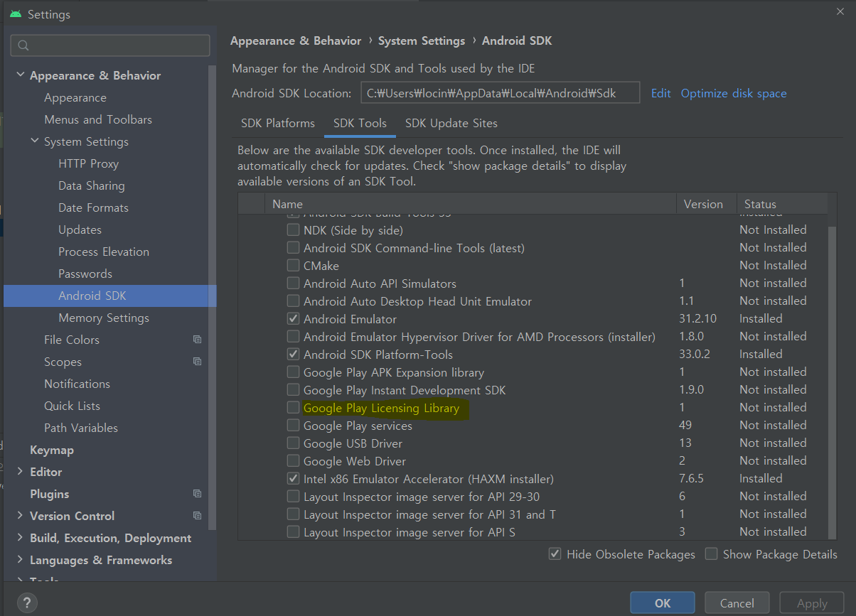Open Menus and Toolbars settings
This screenshot has width=856, height=616.
(98, 119)
